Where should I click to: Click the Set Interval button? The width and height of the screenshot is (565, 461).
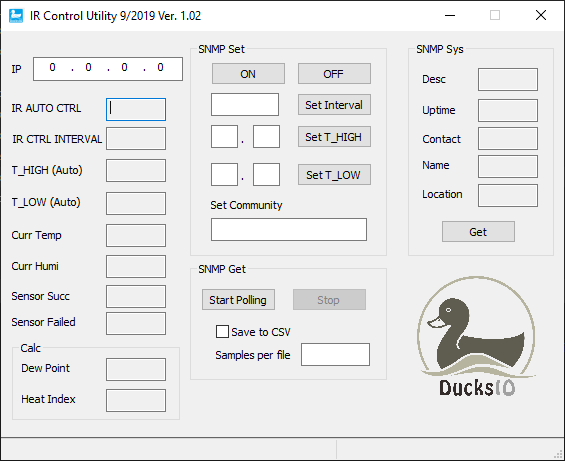(334, 105)
